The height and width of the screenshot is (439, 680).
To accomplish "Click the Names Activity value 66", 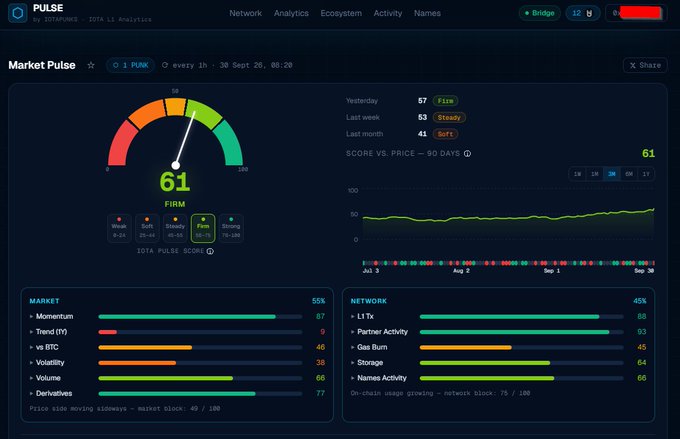I will [642, 378].
